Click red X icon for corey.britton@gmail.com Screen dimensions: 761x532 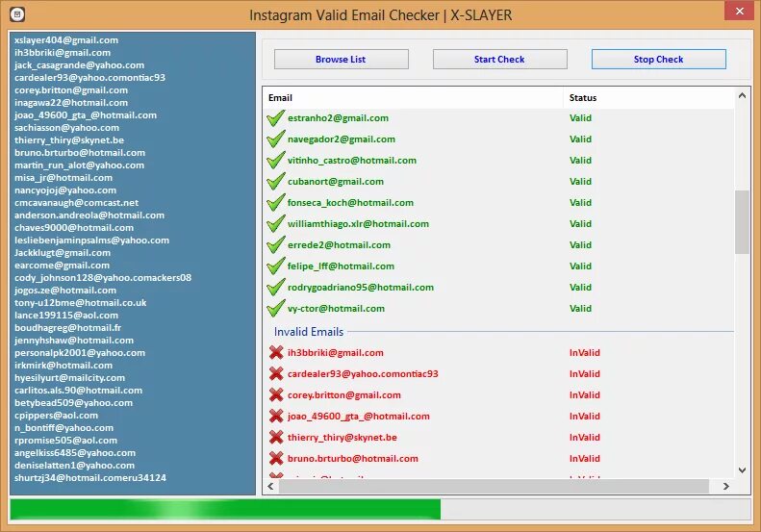pyautogui.click(x=276, y=394)
